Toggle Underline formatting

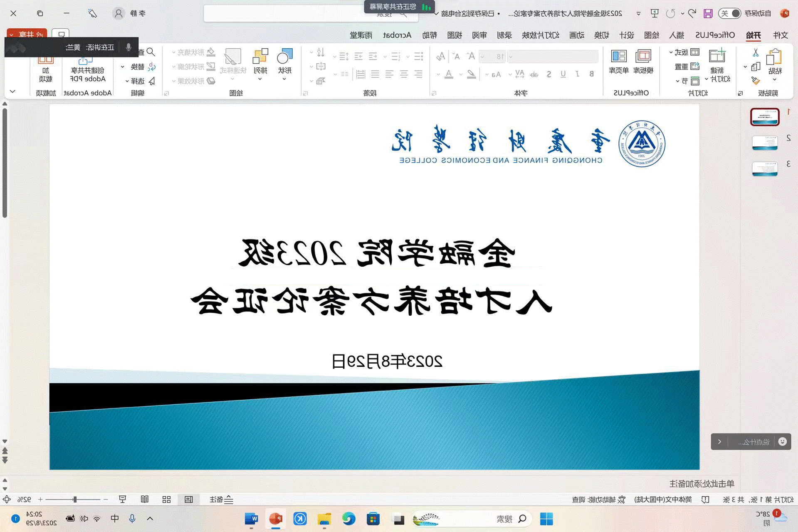[563, 74]
